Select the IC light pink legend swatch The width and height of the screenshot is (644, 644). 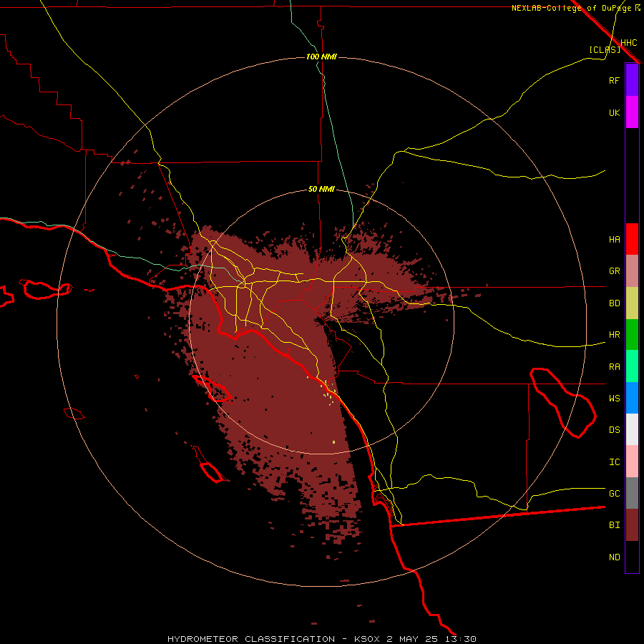tap(632, 462)
